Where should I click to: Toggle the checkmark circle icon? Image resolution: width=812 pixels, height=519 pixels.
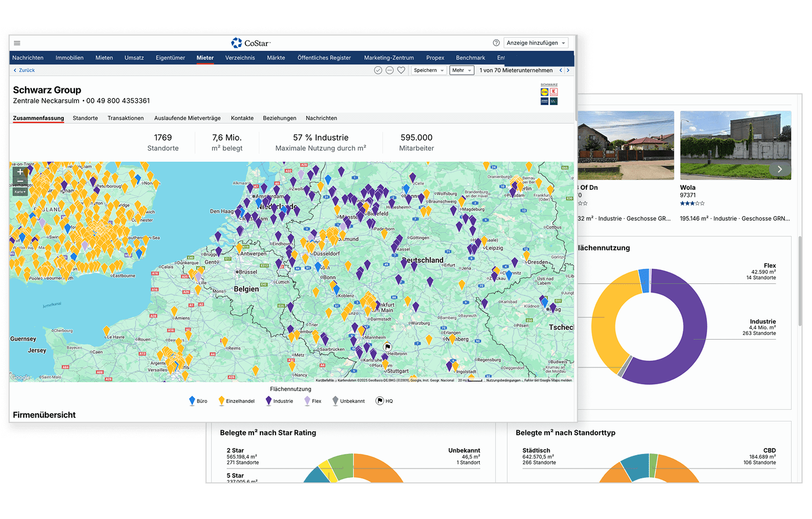[378, 70]
